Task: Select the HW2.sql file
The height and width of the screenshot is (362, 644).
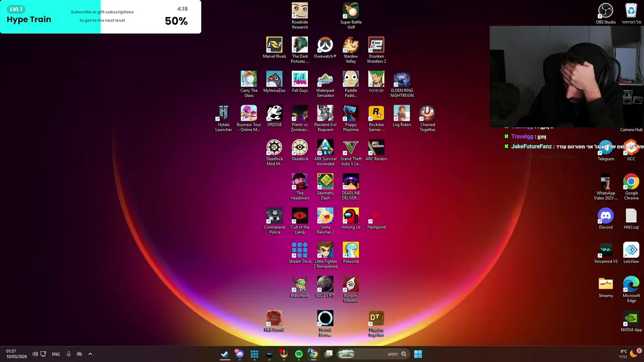Action: (x=631, y=218)
